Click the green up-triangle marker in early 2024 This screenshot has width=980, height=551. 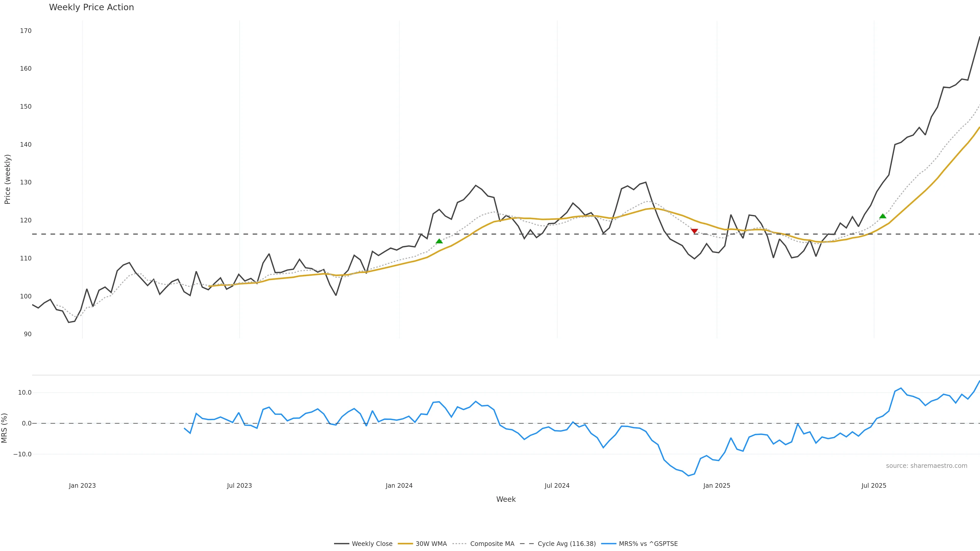tap(439, 241)
